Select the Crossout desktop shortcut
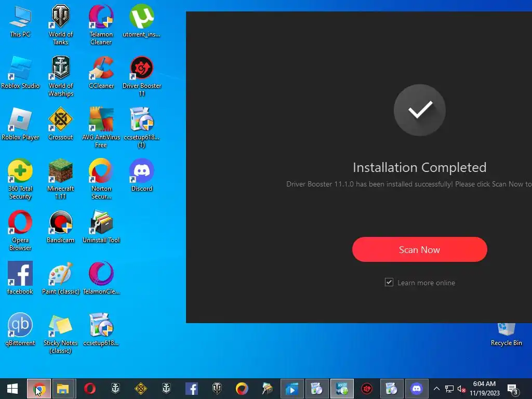532x399 pixels. pos(60,124)
